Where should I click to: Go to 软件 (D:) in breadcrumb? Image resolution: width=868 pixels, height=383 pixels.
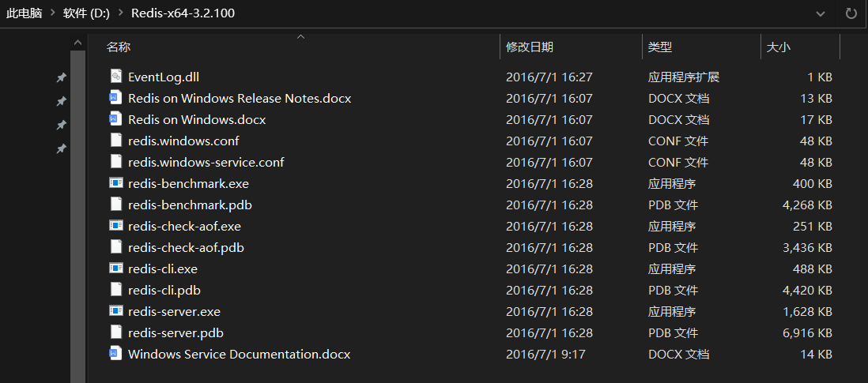tap(85, 13)
